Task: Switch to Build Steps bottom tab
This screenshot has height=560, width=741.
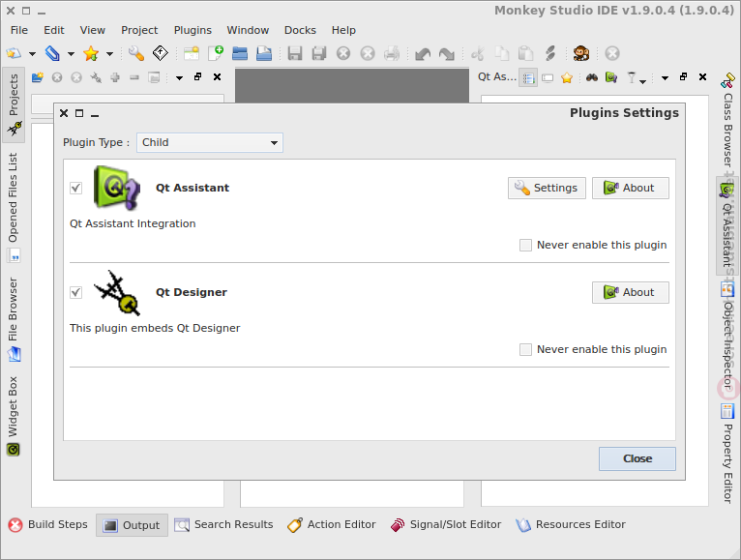Action: [x=48, y=525]
